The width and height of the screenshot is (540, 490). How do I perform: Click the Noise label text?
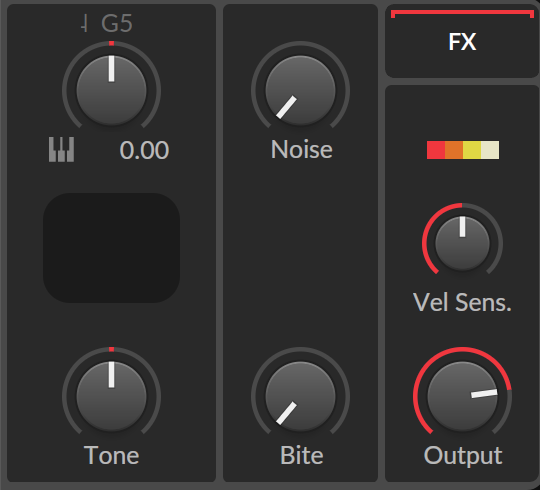coord(302,149)
